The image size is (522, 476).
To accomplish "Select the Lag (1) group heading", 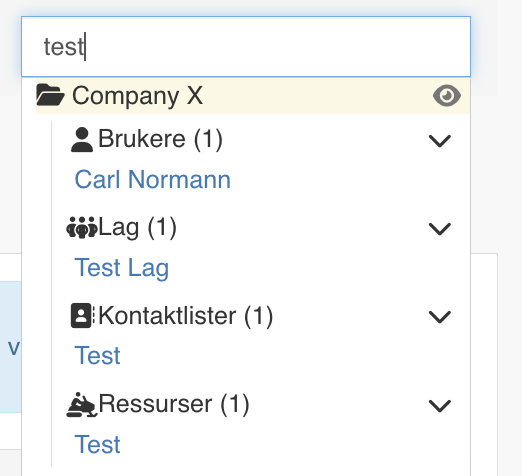I will [137, 228].
